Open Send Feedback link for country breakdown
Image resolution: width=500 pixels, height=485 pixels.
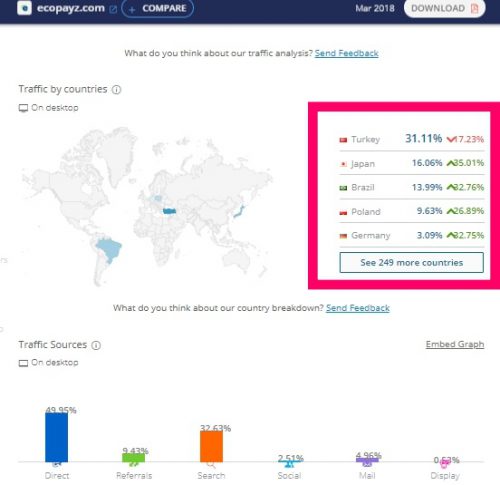(x=358, y=308)
